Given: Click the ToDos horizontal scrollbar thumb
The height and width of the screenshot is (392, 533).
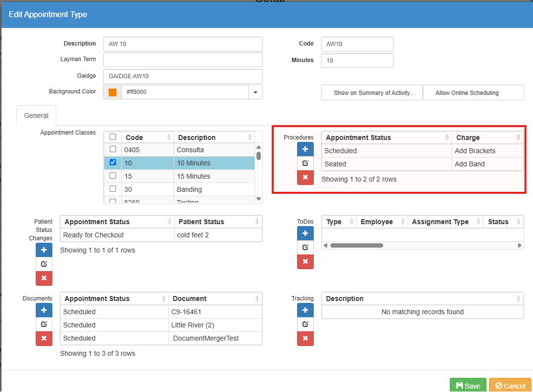Looking at the screenshot, I should pyautogui.click(x=357, y=246).
